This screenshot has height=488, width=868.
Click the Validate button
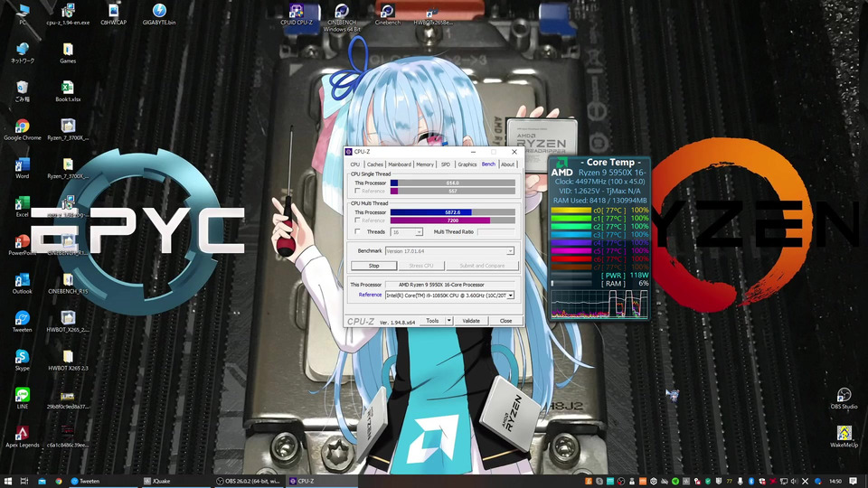click(x=471, y=321)
